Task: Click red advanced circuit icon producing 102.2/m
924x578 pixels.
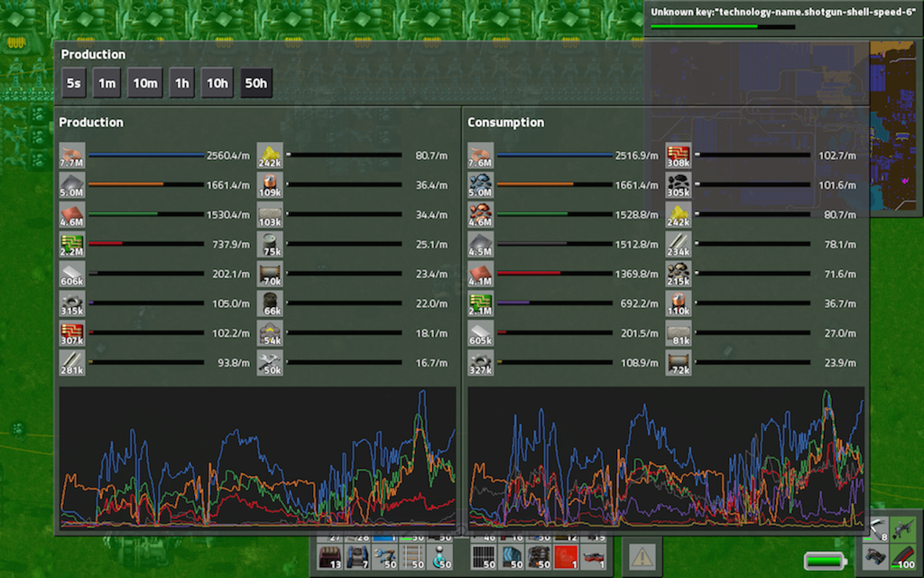Action: pyautogui.click(x=72, y=332)
